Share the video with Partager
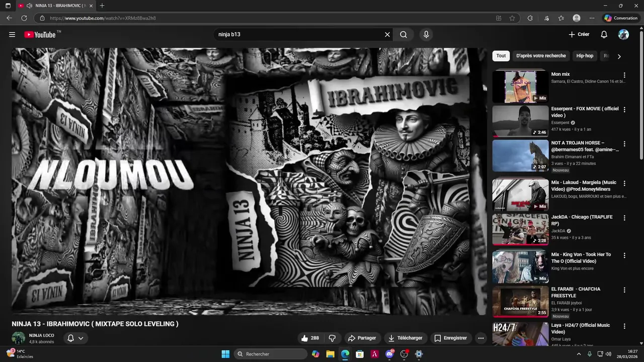The width and height of the screenshot is (644, 362). [362, 338]
